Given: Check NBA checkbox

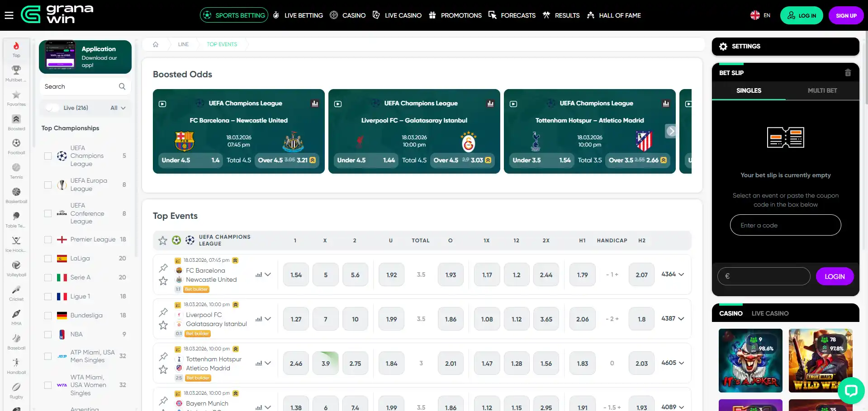Looking at the screenshot, I should tap(48, 335).
